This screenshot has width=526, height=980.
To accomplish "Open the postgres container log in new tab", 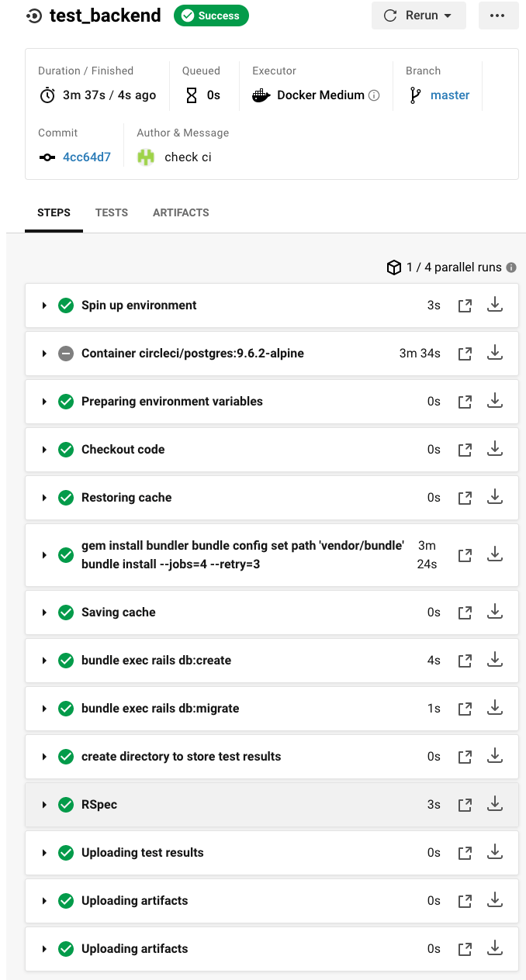I will click(465, 354).
